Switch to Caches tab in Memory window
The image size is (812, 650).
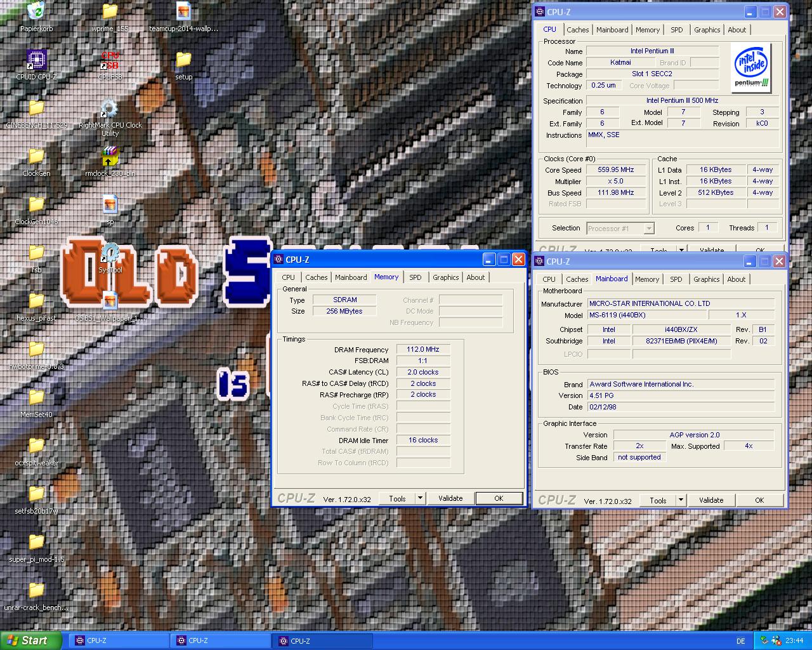tap(316, 277)
